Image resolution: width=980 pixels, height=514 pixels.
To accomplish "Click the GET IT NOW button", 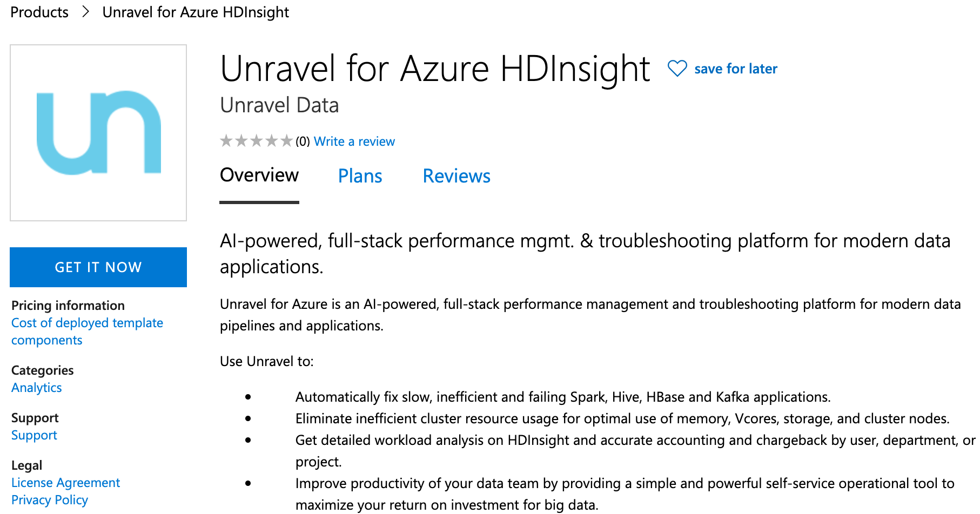I will [x=98, y=267].
